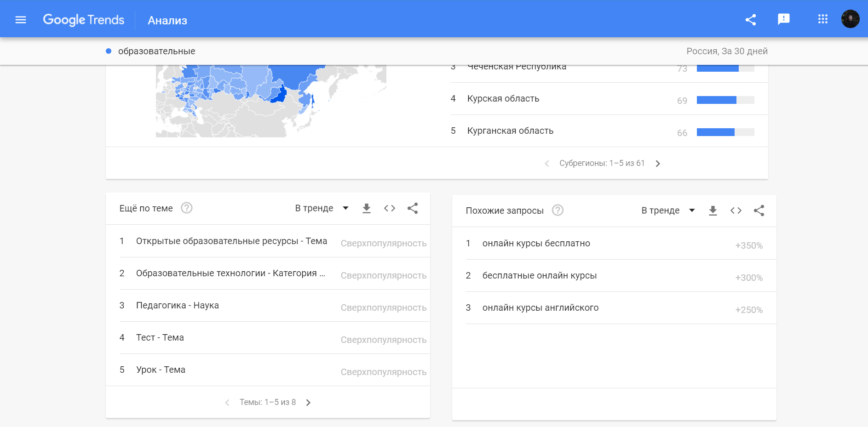
Task: Go to next topics page
Action: (308, 403)
